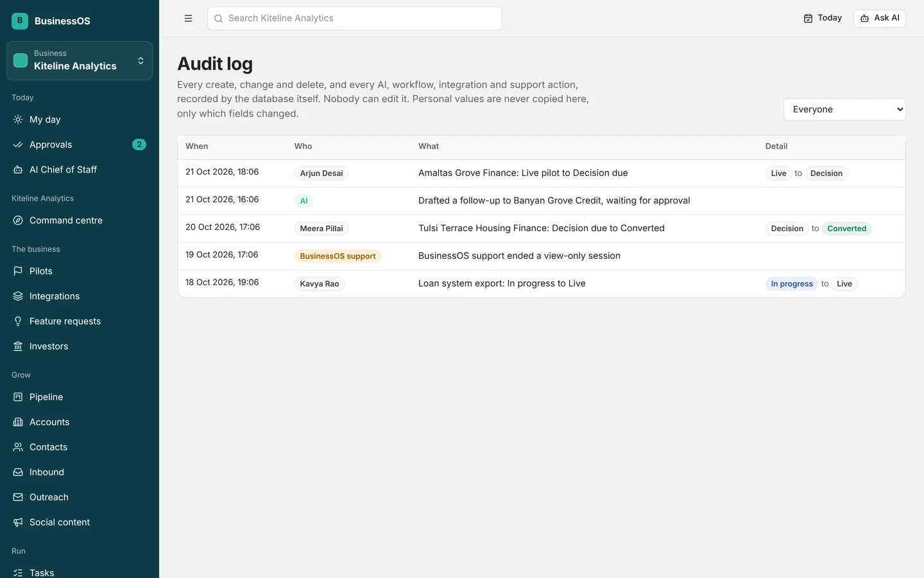
Task: Click the layers icon beside Integrations
Action: 18,296
